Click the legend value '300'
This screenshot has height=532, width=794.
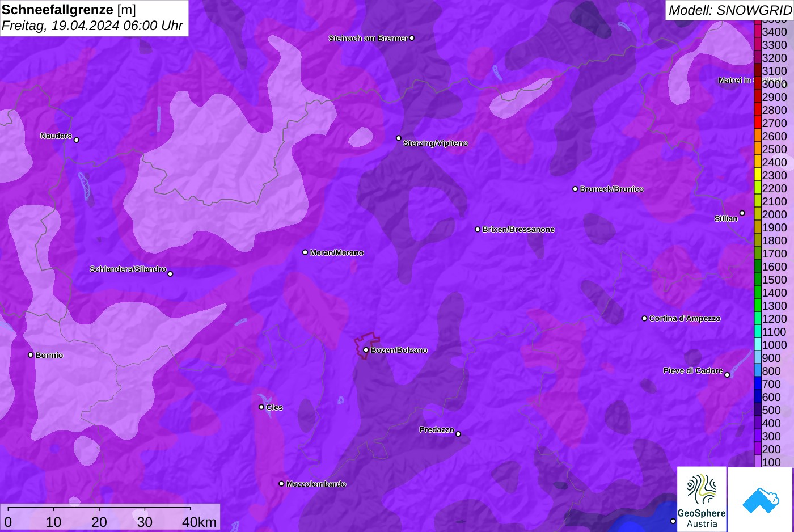pyautogui.click(x=771, y=436)
